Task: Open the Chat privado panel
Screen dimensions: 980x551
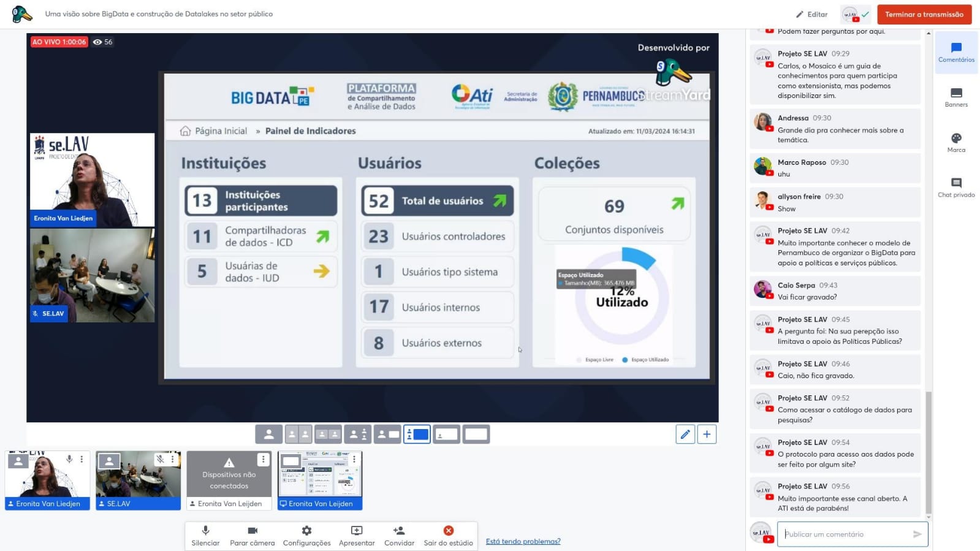Action: coord(955,188)
